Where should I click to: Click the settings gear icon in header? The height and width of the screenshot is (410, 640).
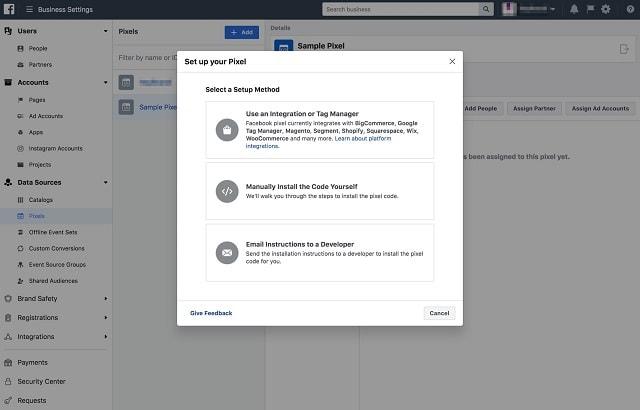pyautogui.click(x=605, y=9)
